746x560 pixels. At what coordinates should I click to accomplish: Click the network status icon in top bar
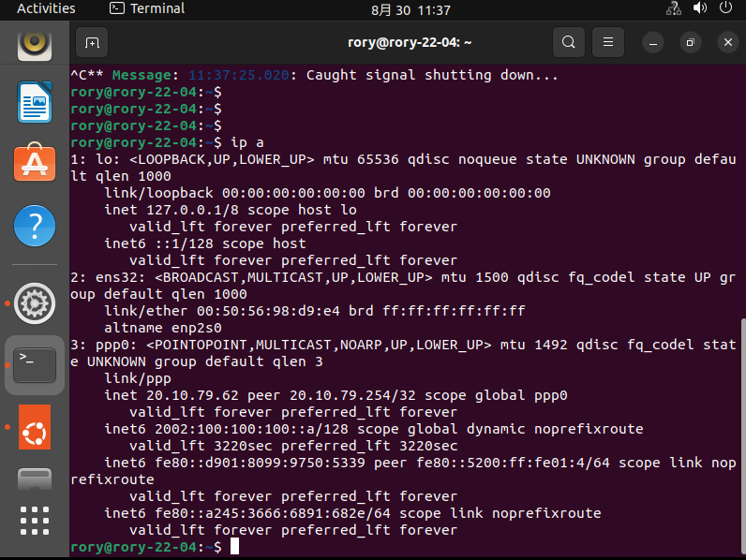[673, 8]
